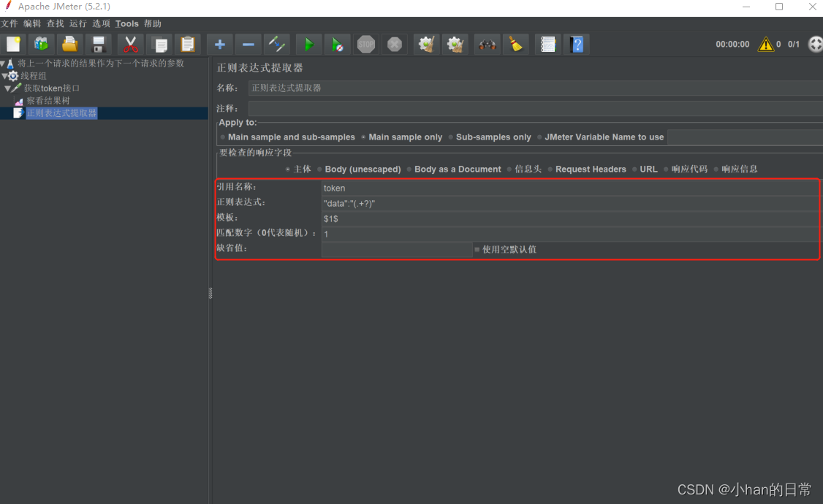The height and width of the screenshot is (504, 823).
Task: Open the 编辑 menu
Action: [32, 23]
